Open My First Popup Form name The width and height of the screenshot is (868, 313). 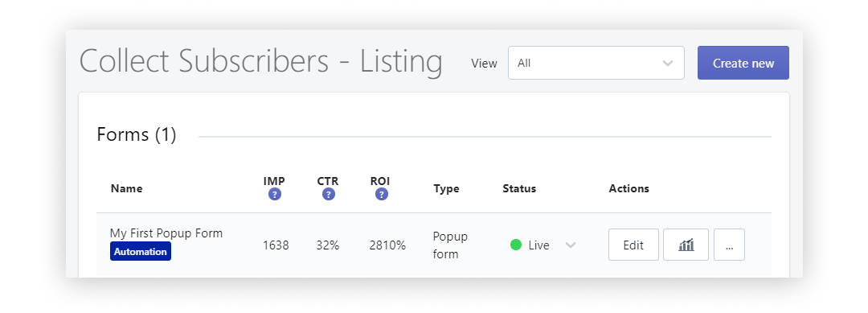pos(166,233)
